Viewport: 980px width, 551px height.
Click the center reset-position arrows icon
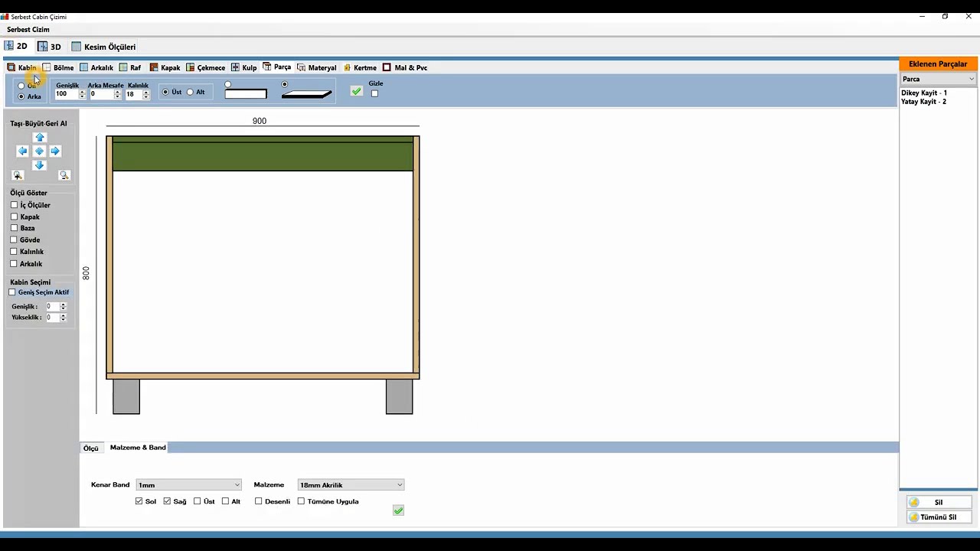(40, 152)
